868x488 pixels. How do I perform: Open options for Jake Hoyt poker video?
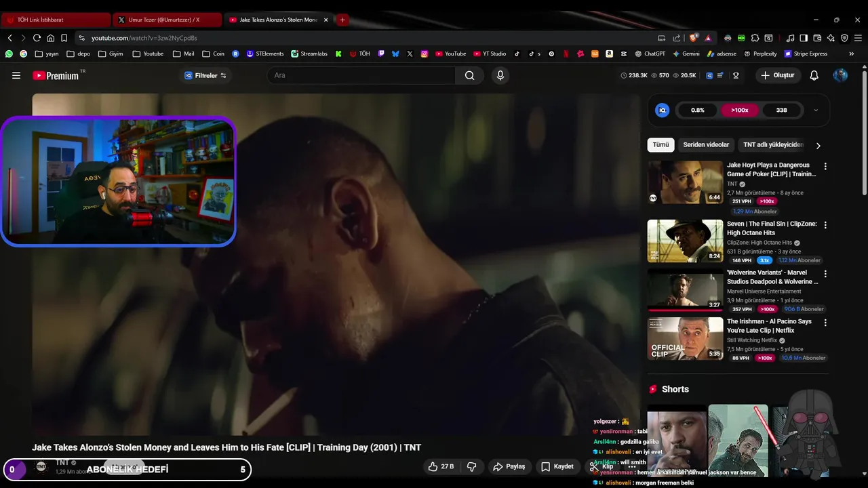pos(825,166)
